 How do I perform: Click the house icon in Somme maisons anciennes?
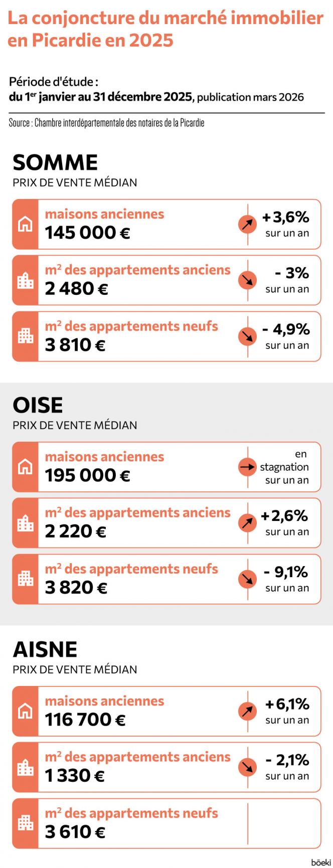click(x=25, y=224)
